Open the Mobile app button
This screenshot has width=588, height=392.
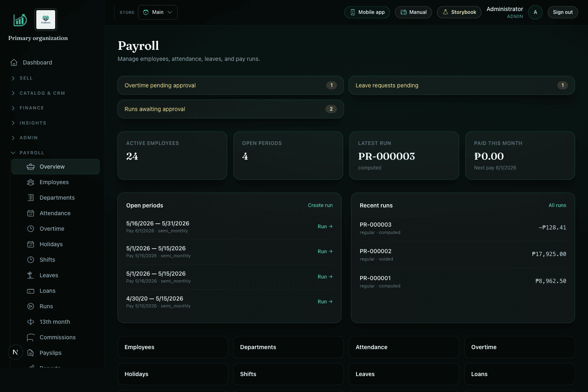tap(367, 12)
